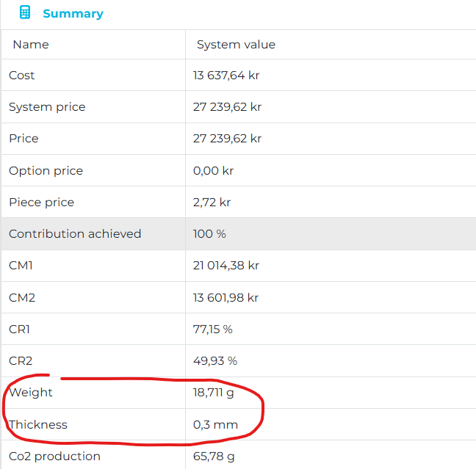Image resolution: width=476 pixels, height=469 pixels.
Task: Select the highlighted Contribution achieved row
Action: pyautogui.click(x=75, y=234)
